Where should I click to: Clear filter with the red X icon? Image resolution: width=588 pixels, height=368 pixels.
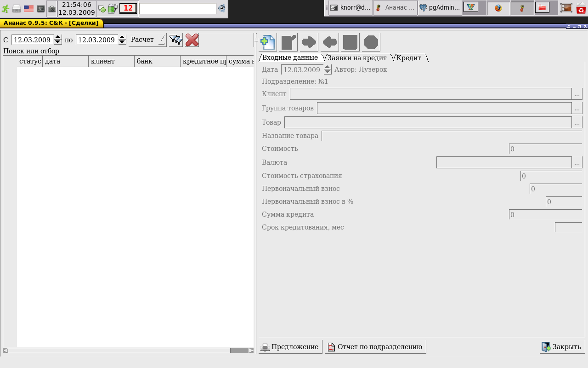click(x=192, y=40)
